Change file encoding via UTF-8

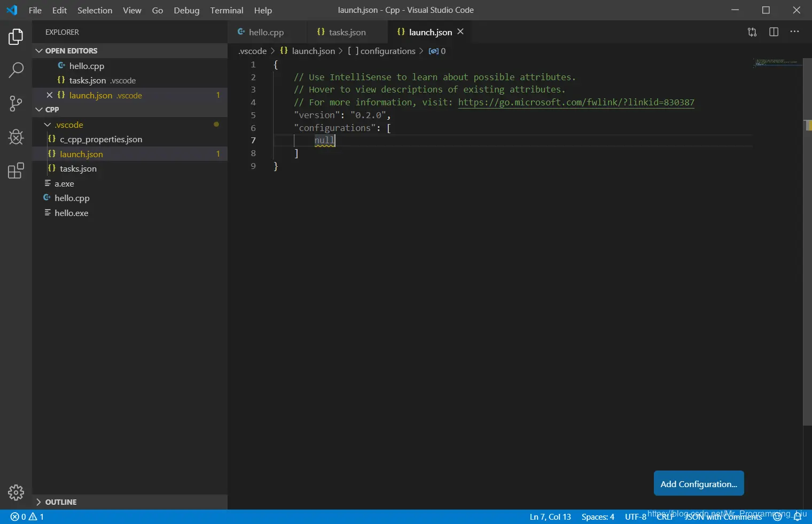[x=636, y=517]
